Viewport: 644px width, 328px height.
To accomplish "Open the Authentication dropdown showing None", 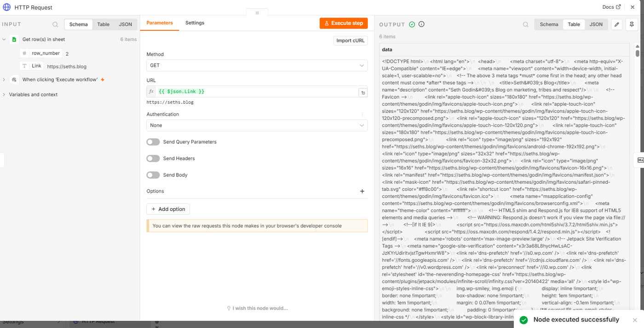I will [x=257, y=125].
